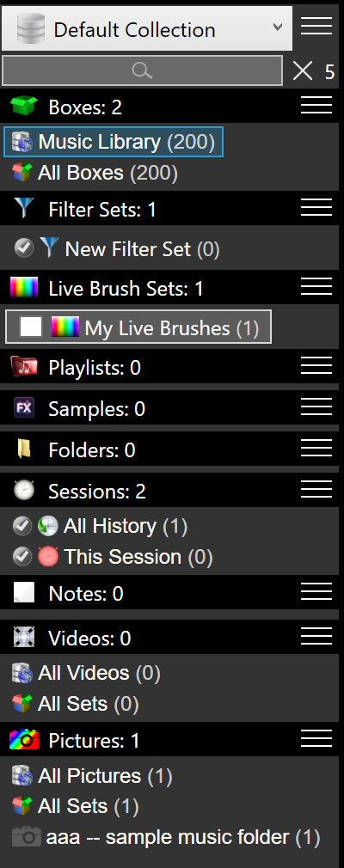The image size is (344, 868).
Task: Click the Pictures rainbow camera icon
Action: tap(24, 740)
